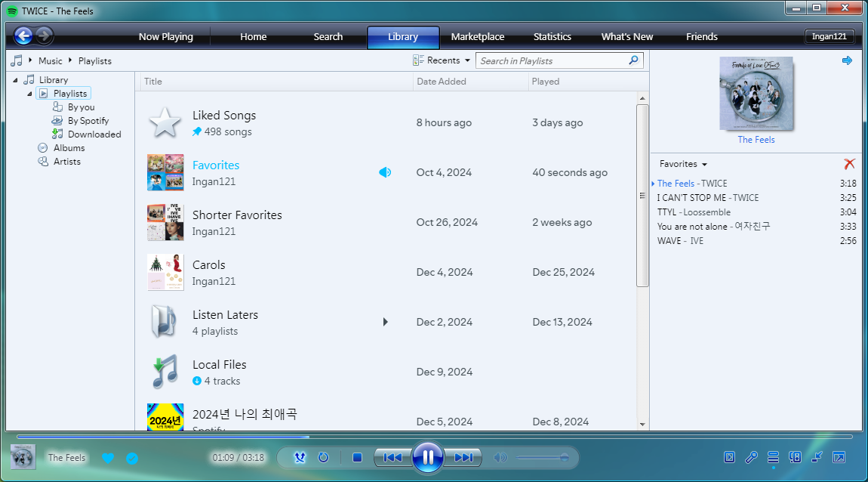Click the small album art in playback bar
The width and height of the screenshot is (868, 482).
(23, 457)
